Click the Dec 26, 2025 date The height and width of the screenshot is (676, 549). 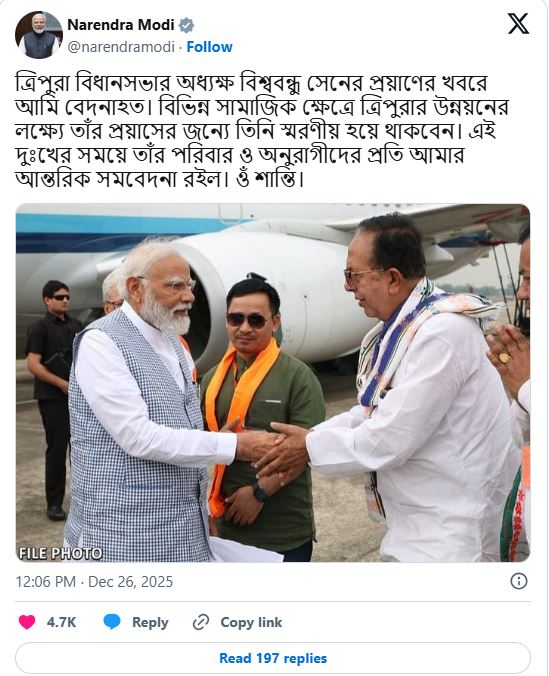[x=130, y=582]
